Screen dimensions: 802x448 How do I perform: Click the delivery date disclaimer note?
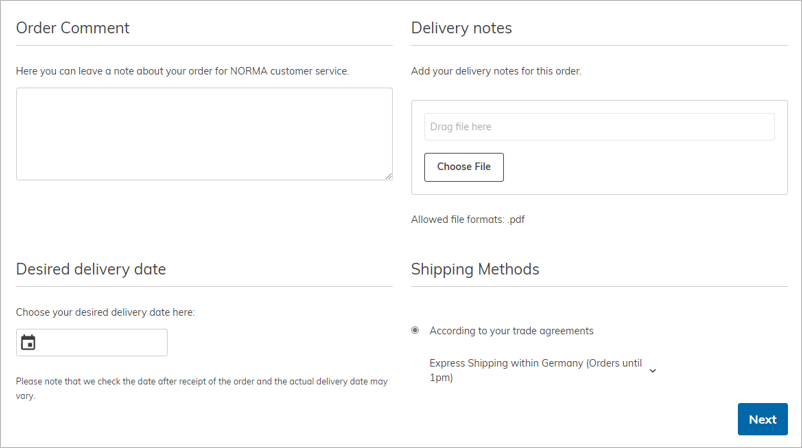[202, 389]
